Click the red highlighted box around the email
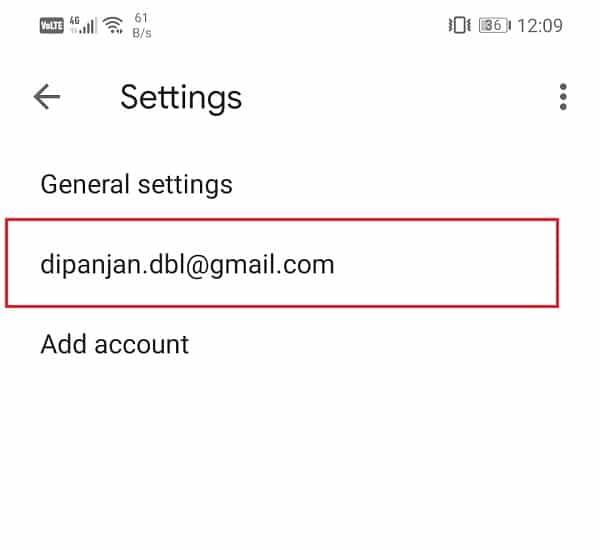 tap(282, 263)
